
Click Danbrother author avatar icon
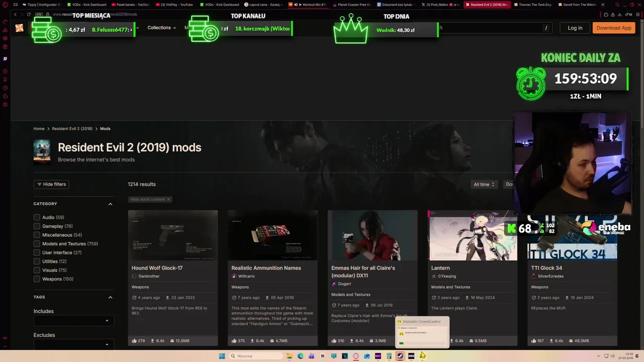click(134, 276)
